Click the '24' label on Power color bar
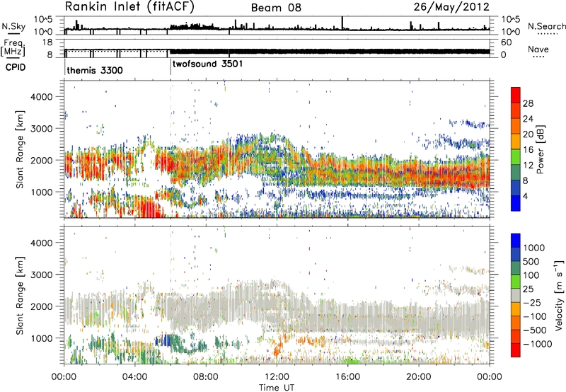The width and height of the screenshot is (566, 392). (528, 119)
